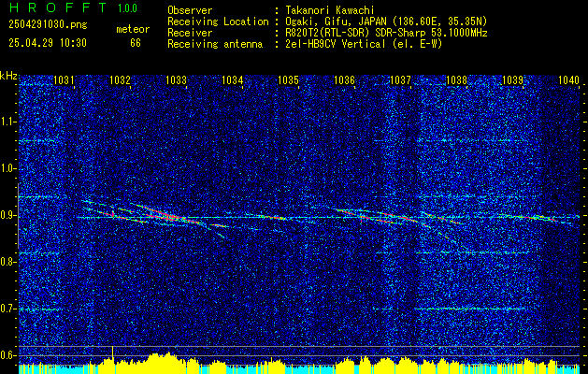
Task: Click the 1034 time marker
Action: coord(232,79)
